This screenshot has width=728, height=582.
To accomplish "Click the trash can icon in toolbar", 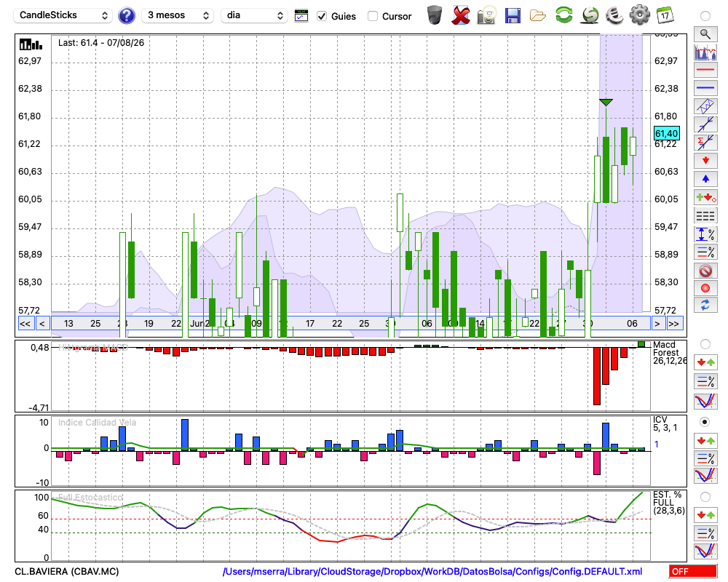I will [x=435, y=15].
